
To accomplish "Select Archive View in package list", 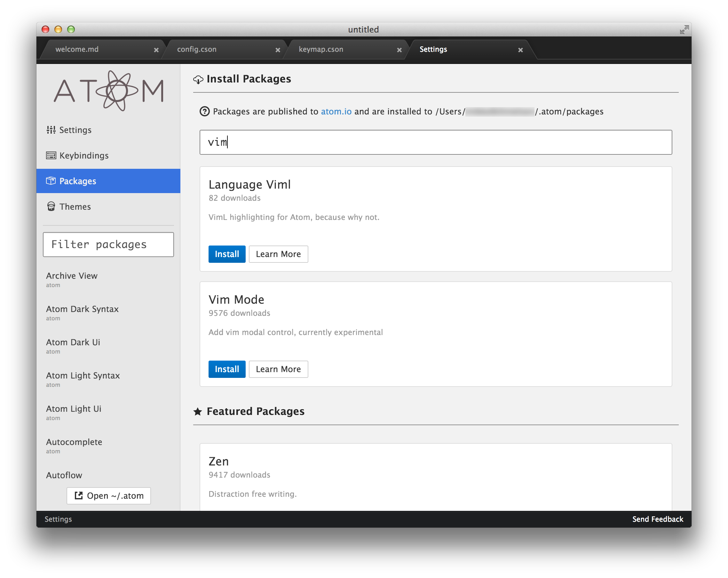I will [108, 279].
